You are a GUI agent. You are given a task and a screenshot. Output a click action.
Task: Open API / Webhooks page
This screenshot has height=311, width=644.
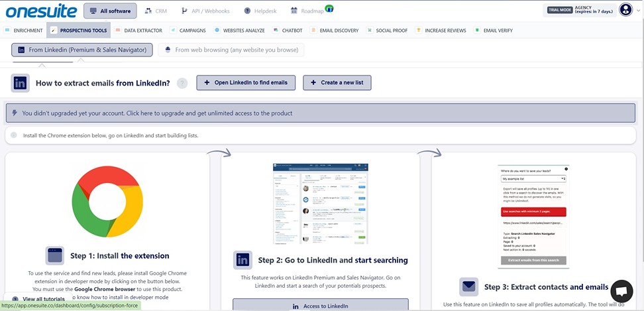205,11
